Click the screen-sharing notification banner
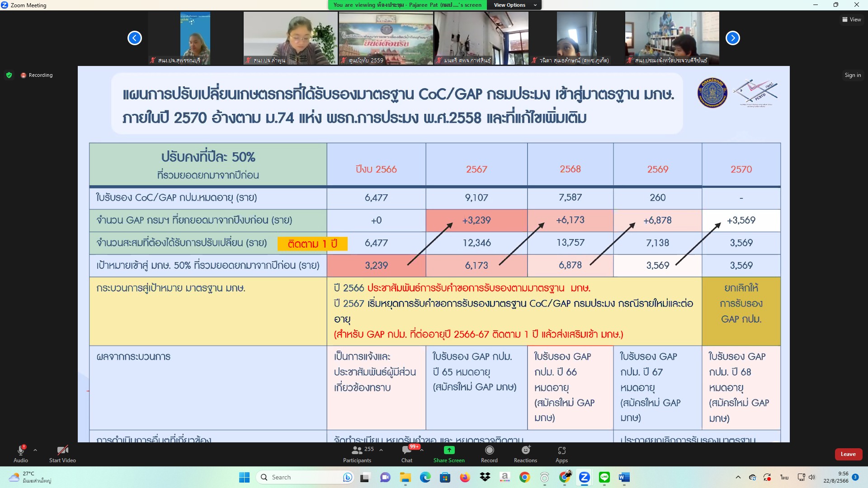Viewport: 868px width, 488px height. coord(407,5)
